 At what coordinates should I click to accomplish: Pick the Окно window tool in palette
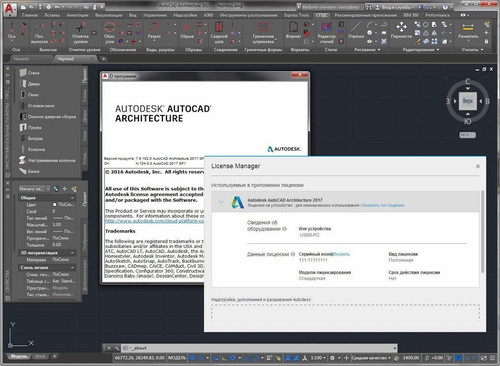tap(29, 95)
